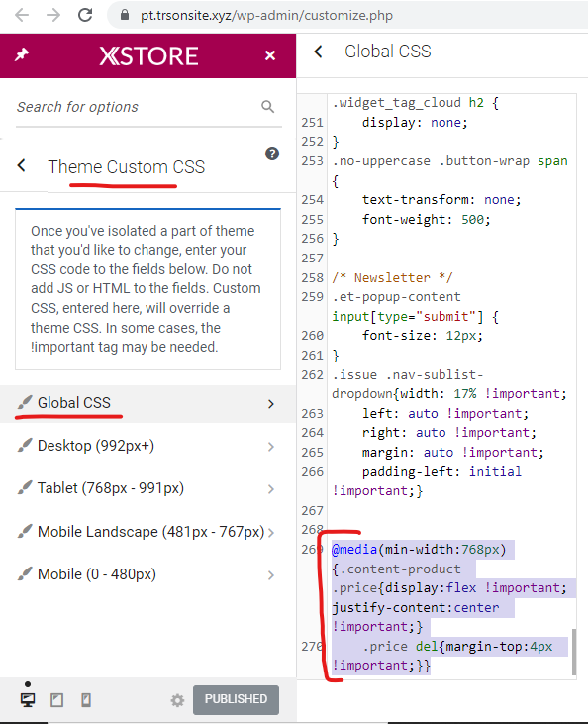Click the browser back arrow
The width and height of the screenshot is (588, 724).
(x=22, y=15)
